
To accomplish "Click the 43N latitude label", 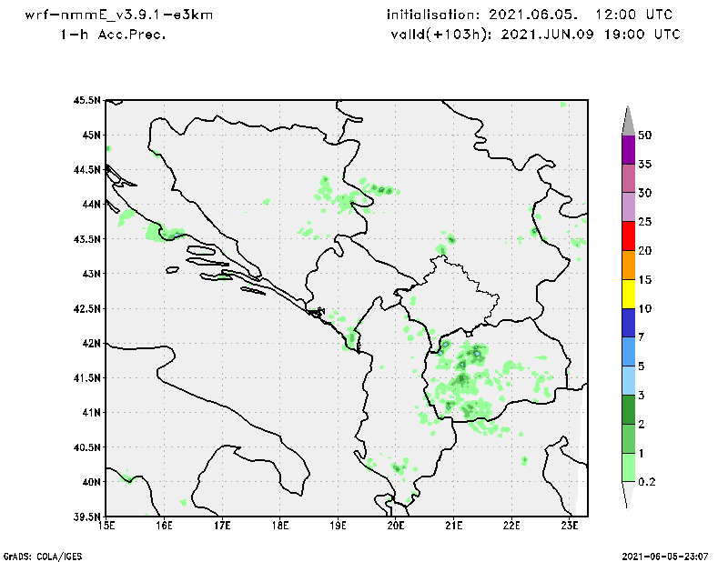I will (91, 274).
